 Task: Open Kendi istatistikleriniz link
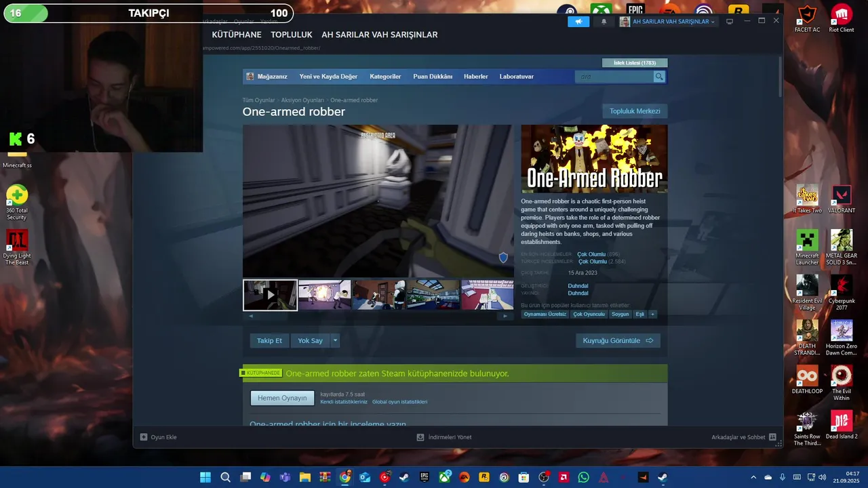[x=344, y=402]
